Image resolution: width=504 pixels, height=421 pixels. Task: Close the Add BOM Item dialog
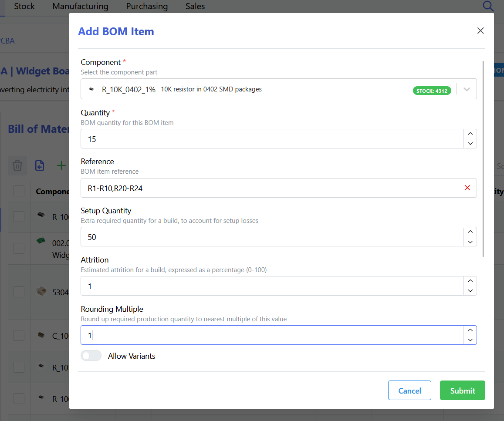(x=480, y=30)
